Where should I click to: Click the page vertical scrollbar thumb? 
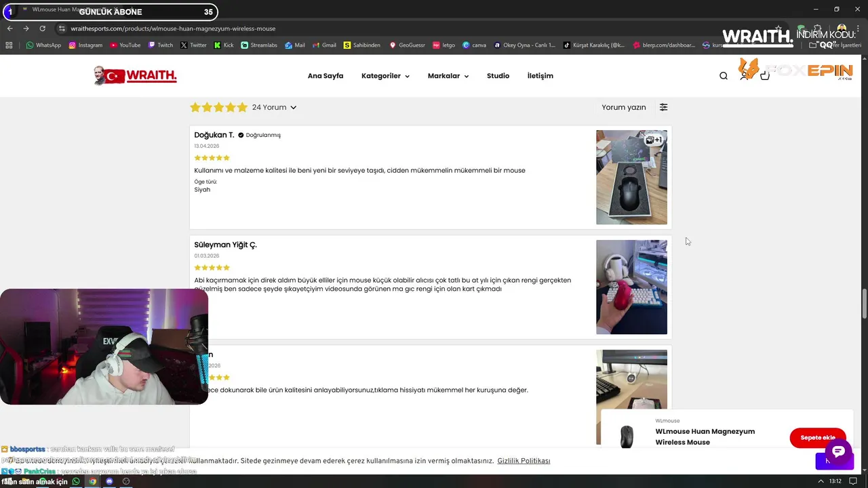864,303
